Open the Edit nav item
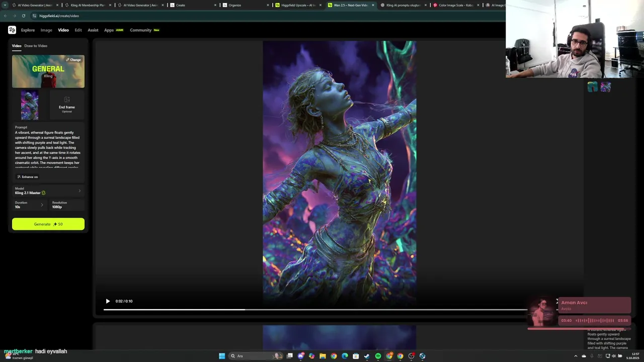The image size is (644, 362). coord(78,30)
